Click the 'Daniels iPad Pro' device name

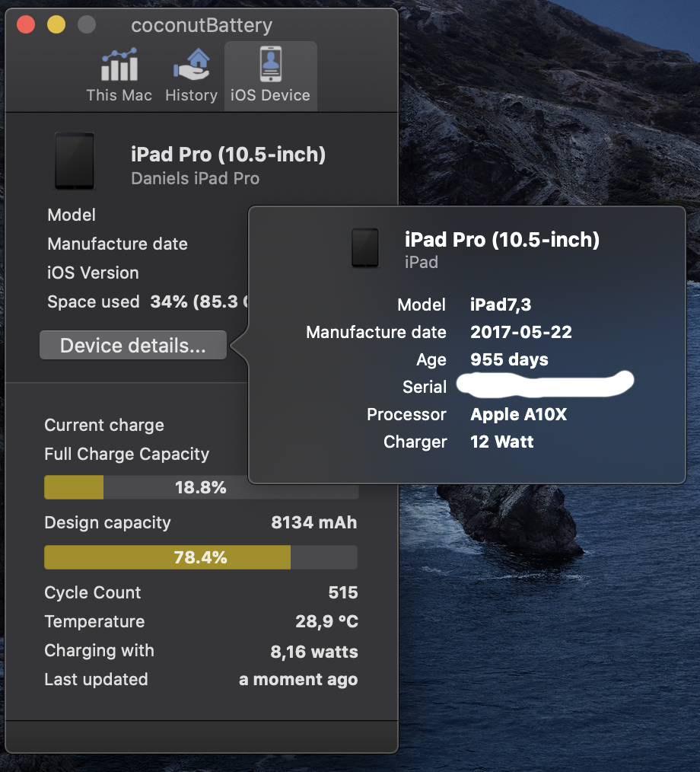[196, 178]
